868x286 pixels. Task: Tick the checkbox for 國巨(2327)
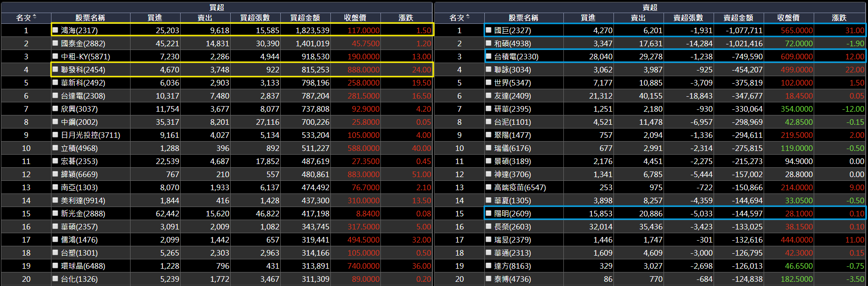pyautogui.click(x=489, y=30)
